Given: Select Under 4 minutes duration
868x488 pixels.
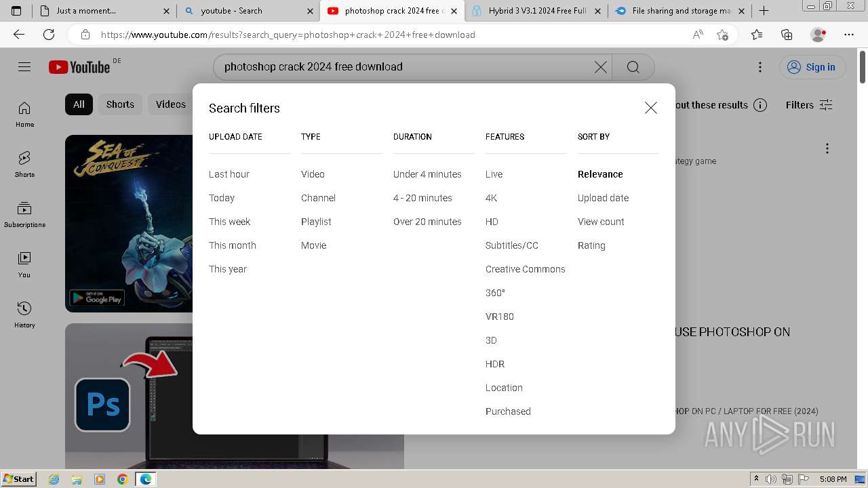Looking at the screenshot, I should point(427,174).
